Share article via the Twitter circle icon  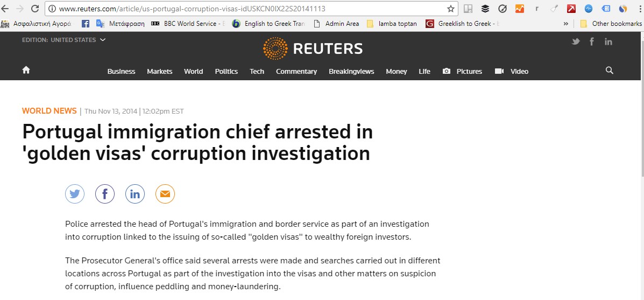pyautogui.click(x=75, y=194)
